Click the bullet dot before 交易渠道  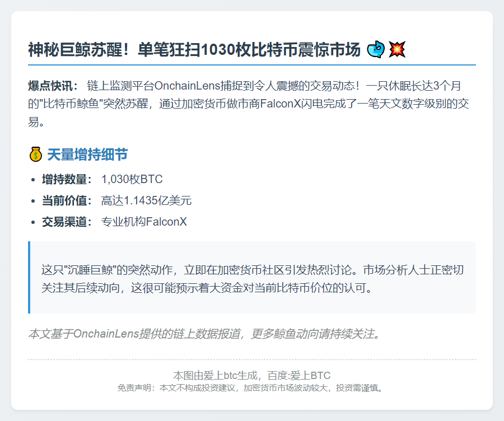(x=33, y=222)
